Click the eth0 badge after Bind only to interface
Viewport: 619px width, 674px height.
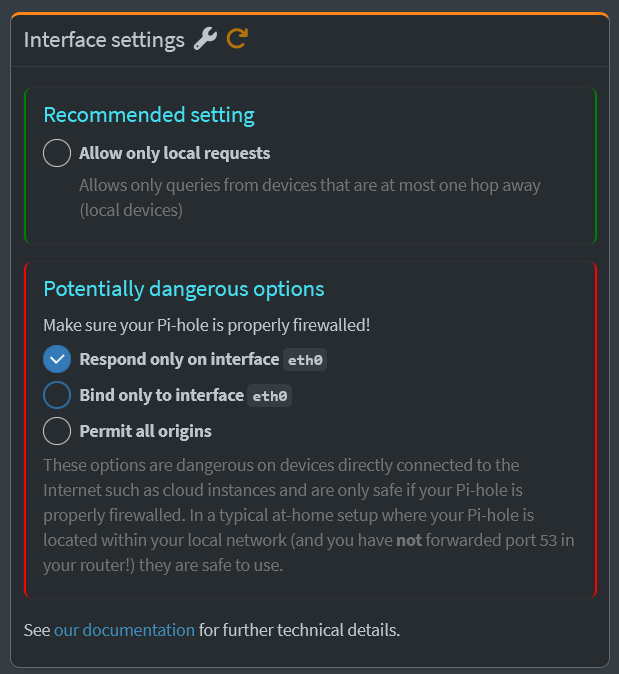pyautogui.click(x=270, y=396)
